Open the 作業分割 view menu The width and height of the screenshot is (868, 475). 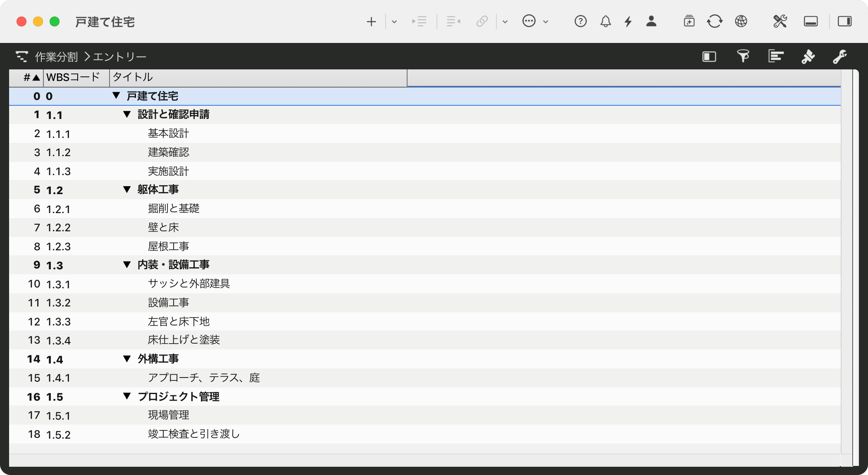[x=56, y=57]
